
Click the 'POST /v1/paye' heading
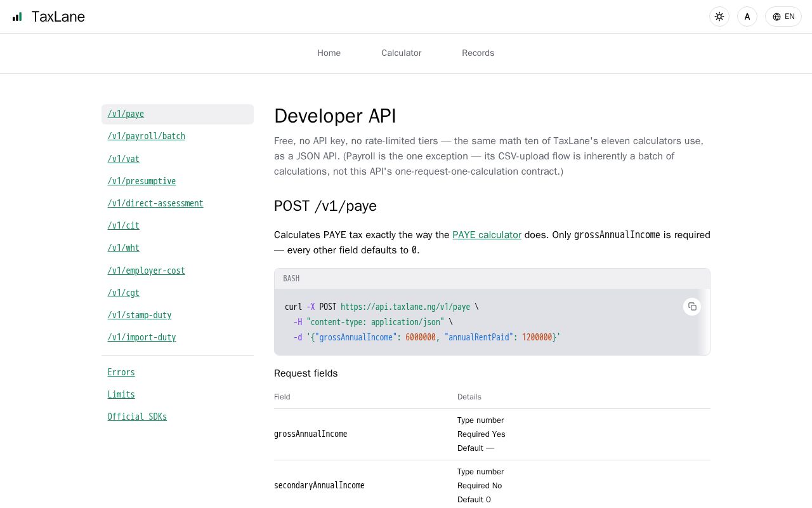pos(325,206)
